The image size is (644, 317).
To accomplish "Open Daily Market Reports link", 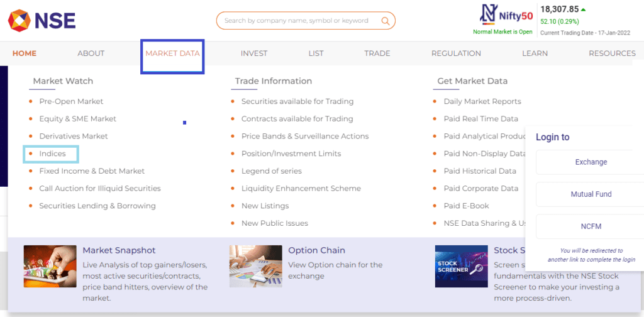I will pyautogui.click(x=482, y=101).
